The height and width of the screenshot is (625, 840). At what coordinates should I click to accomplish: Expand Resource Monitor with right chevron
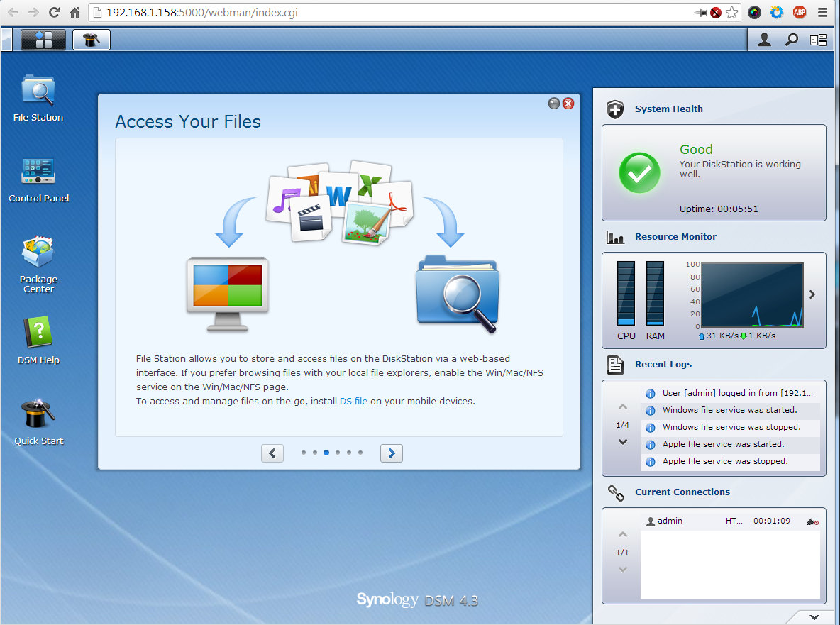[812, 294]
